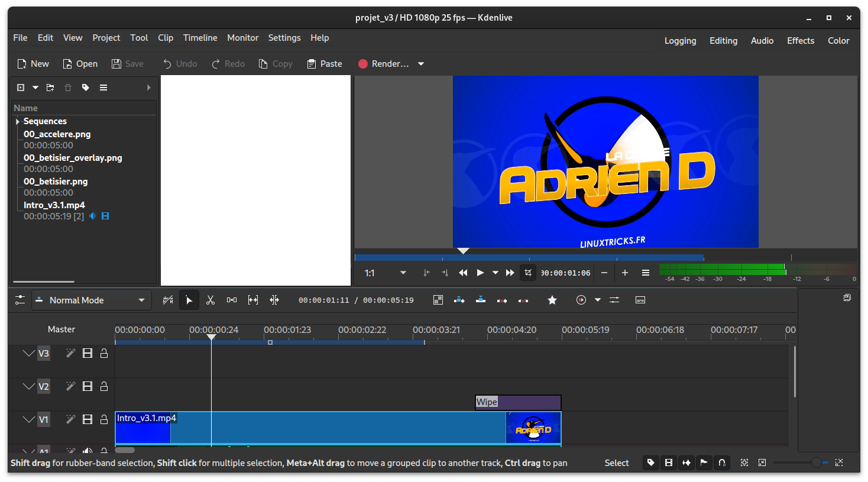Toggle snapping magnet in status bar
Screen dimensions: 868x482
point(722,463)
